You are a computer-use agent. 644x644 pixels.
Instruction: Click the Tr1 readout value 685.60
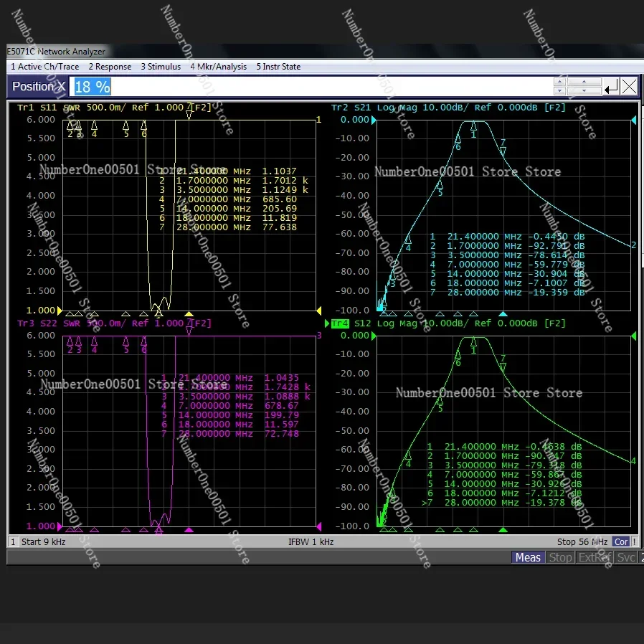point(279,199)
